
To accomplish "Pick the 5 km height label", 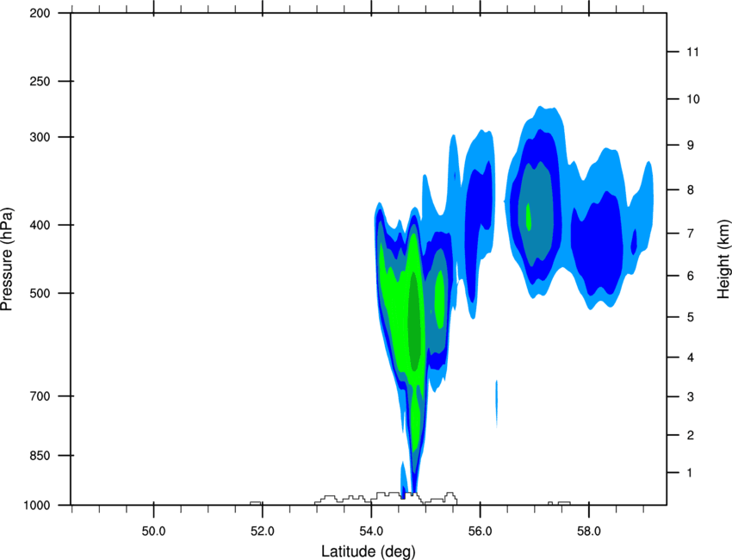I will [x=690, y=318].
